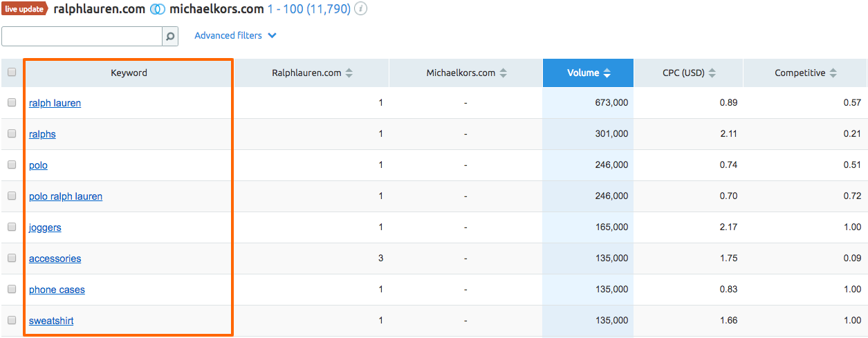Sort by Volume column arrows
This screenshot has height=338, width=868.
click(607, 73)
